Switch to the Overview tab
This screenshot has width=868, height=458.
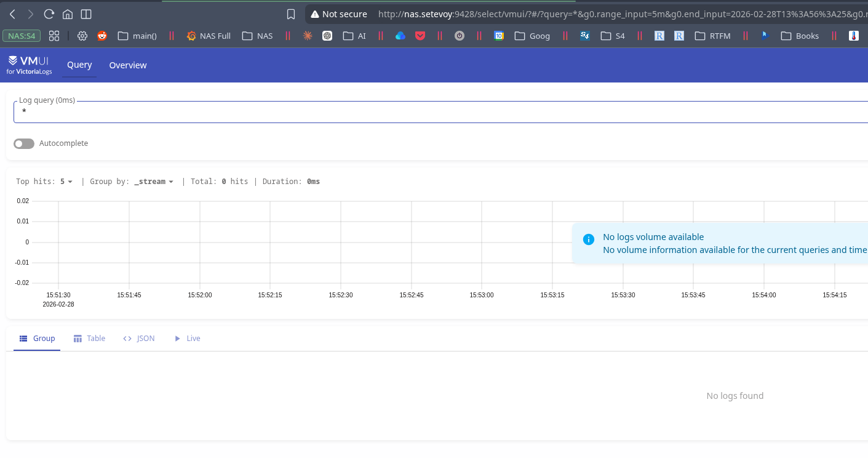pyautogui.click(x=128, y=65)
